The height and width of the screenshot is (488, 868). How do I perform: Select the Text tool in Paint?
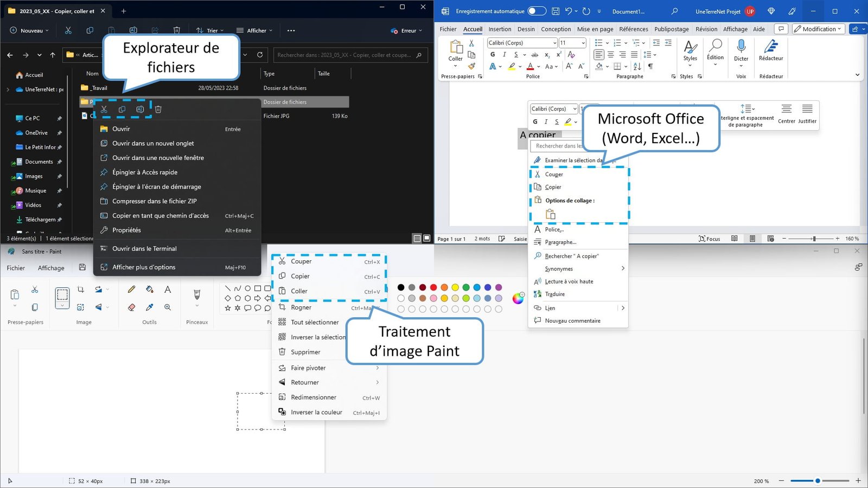tap(168, 289)
